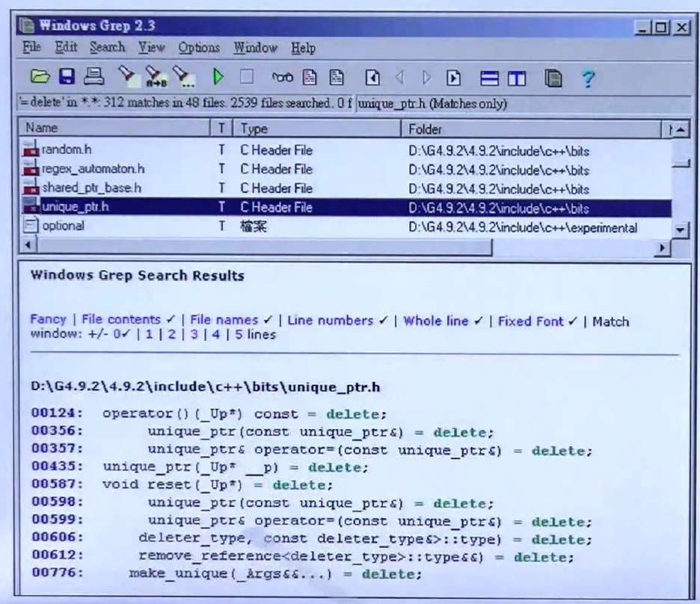This screenshot has height=604, width=700.
Task: Click the copy pages toolbar icon
Action: click(553, 79)
